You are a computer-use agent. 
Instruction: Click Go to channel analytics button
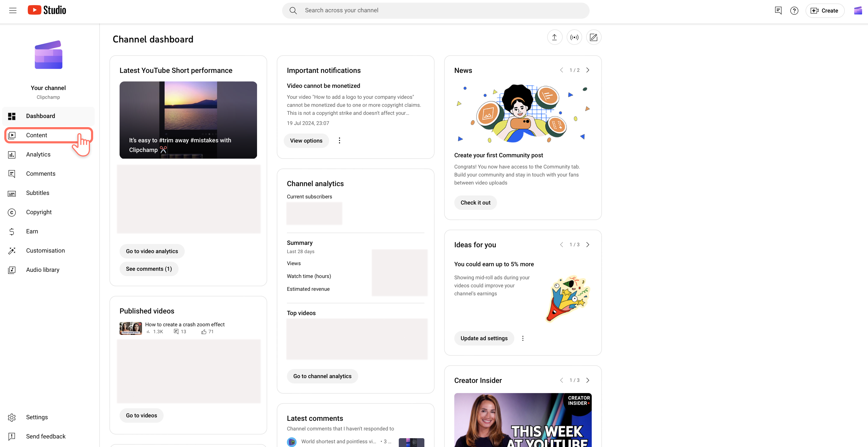click(322, 376)
